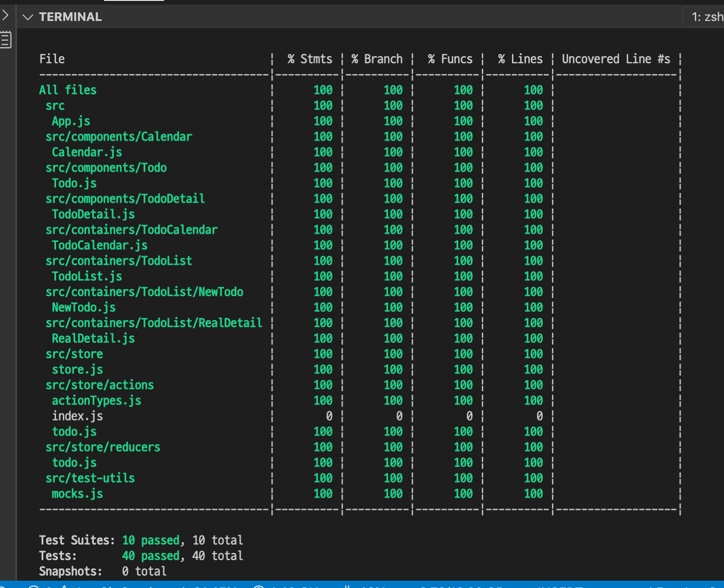Click the 'src/store/actions' folder row
Viewport: 724px width, 588px height.
(x=100, y=385)
